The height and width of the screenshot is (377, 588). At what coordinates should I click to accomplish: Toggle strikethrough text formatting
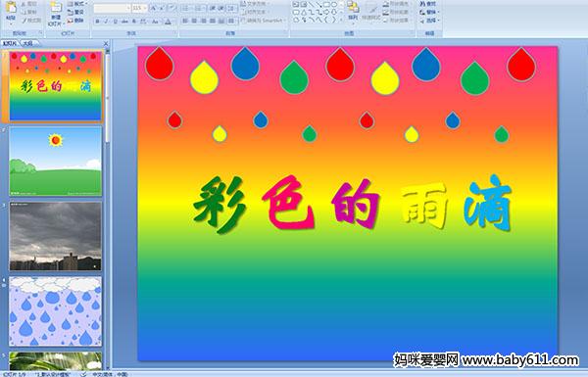click(124, 22)
